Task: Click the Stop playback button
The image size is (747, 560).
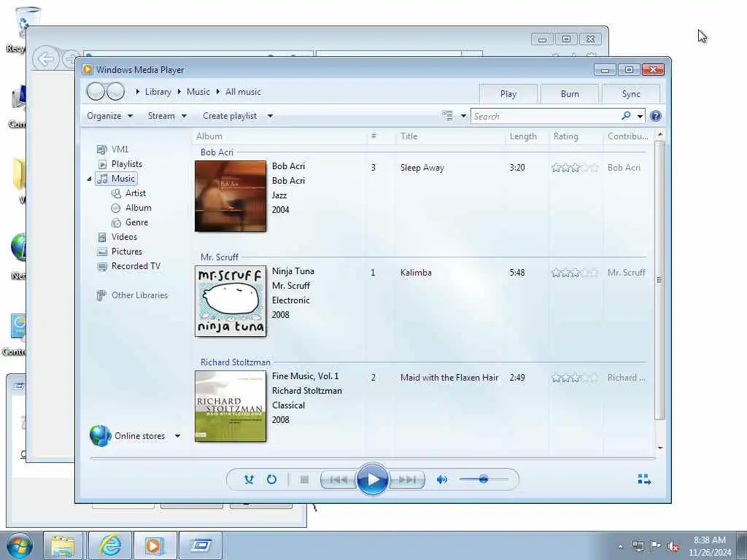Action: (x=304, y=480)
